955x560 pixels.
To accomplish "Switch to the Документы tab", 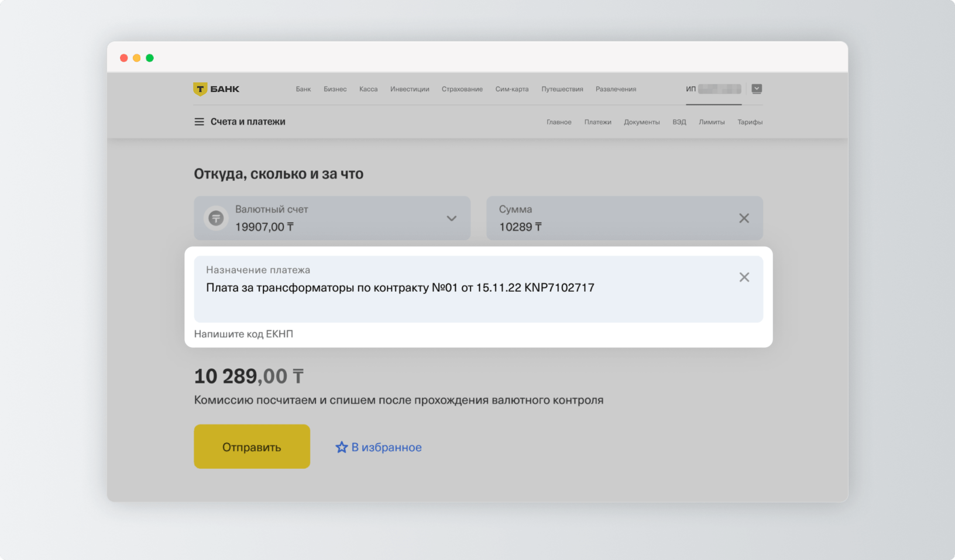I will coord(642,122).
